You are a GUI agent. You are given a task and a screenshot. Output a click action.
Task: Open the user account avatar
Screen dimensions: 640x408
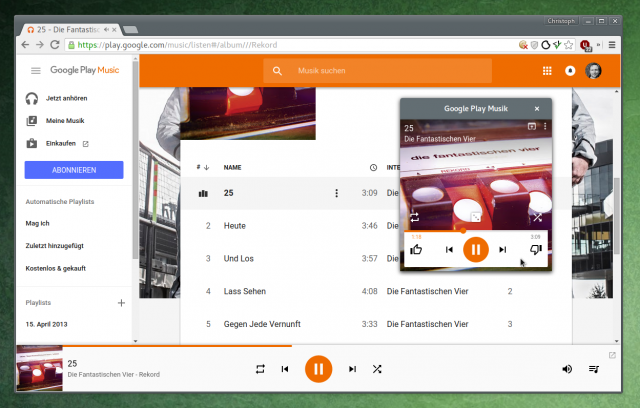593,71
